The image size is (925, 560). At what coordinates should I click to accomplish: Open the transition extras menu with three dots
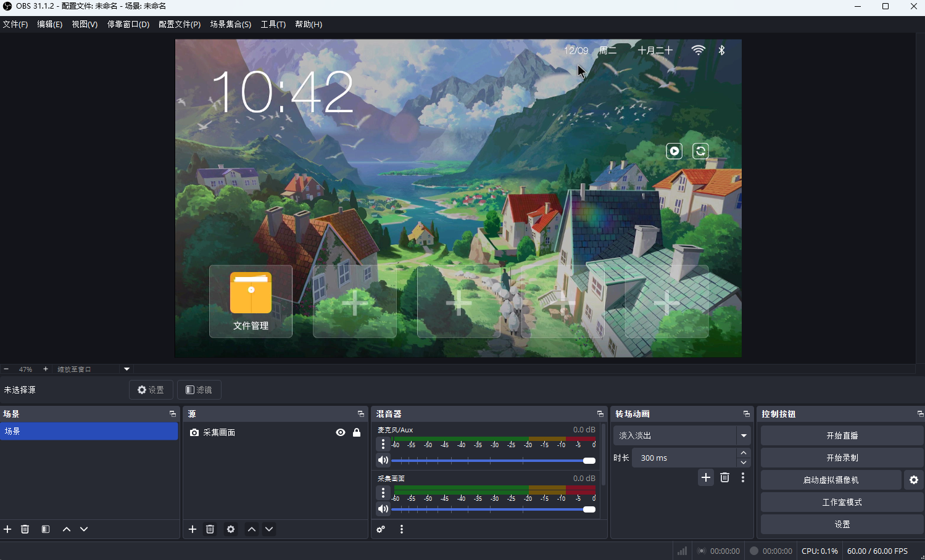(743, 477)
